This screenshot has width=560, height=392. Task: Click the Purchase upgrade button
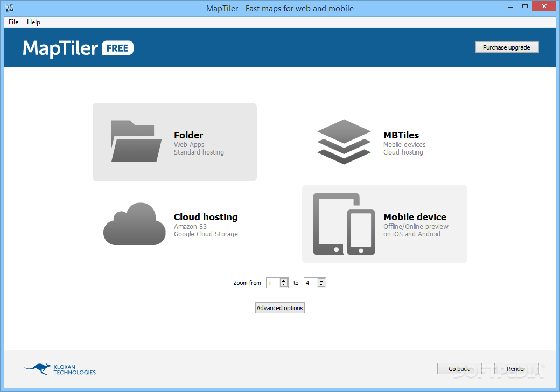507,47
